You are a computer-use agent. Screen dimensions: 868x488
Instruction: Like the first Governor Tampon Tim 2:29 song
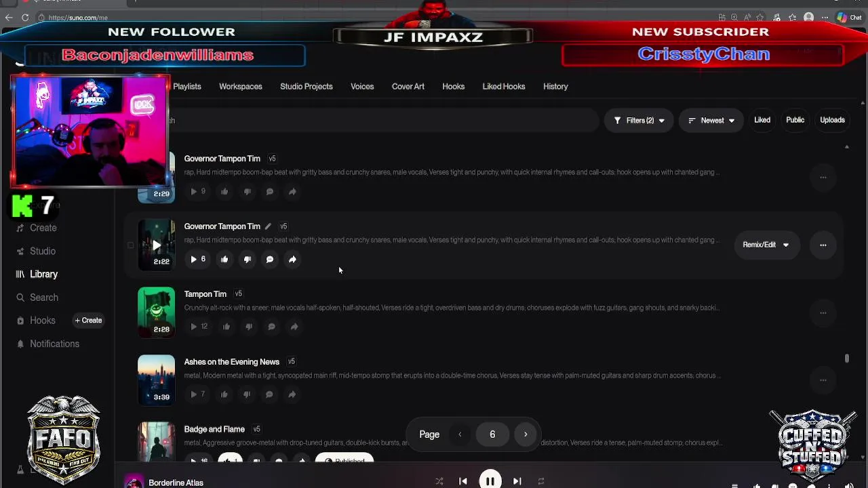[x=224, y=192]
